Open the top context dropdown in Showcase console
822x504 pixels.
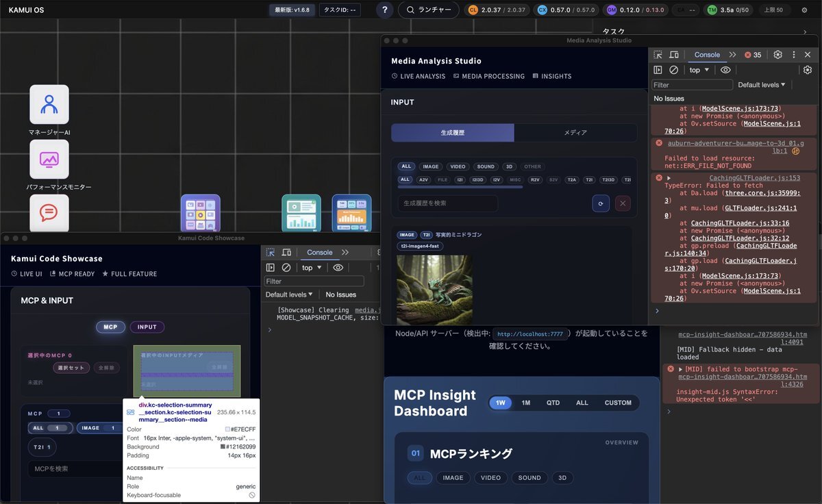(x=312, y=268)
